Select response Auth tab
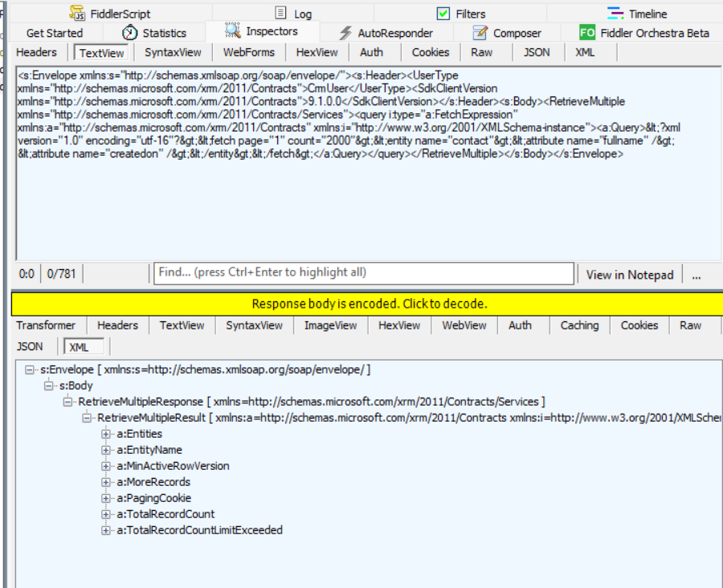This screenshot has width=723, height=588. 520,325
